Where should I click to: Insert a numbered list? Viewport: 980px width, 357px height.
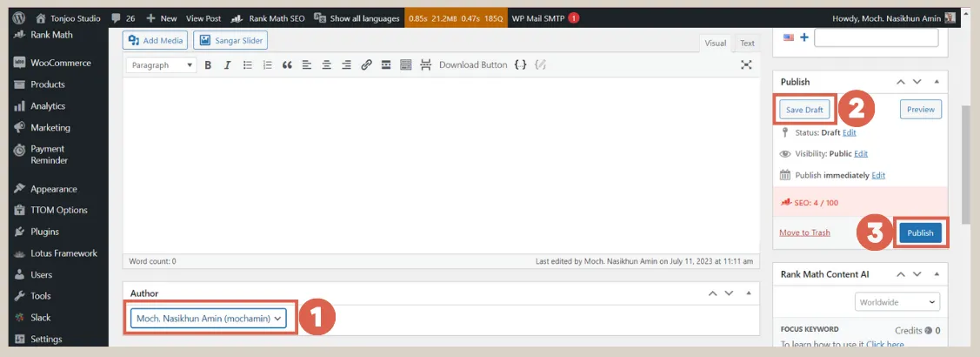pos(268,64)
